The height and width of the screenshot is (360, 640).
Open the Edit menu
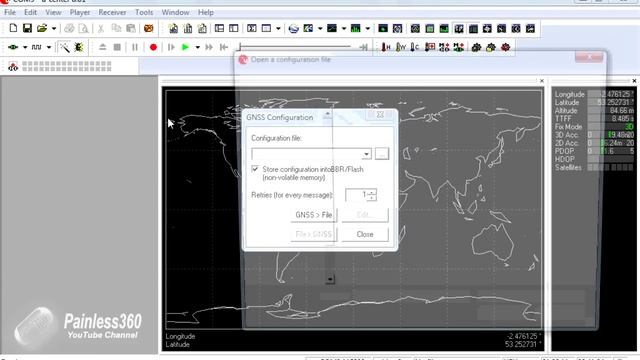click(30, 12)
